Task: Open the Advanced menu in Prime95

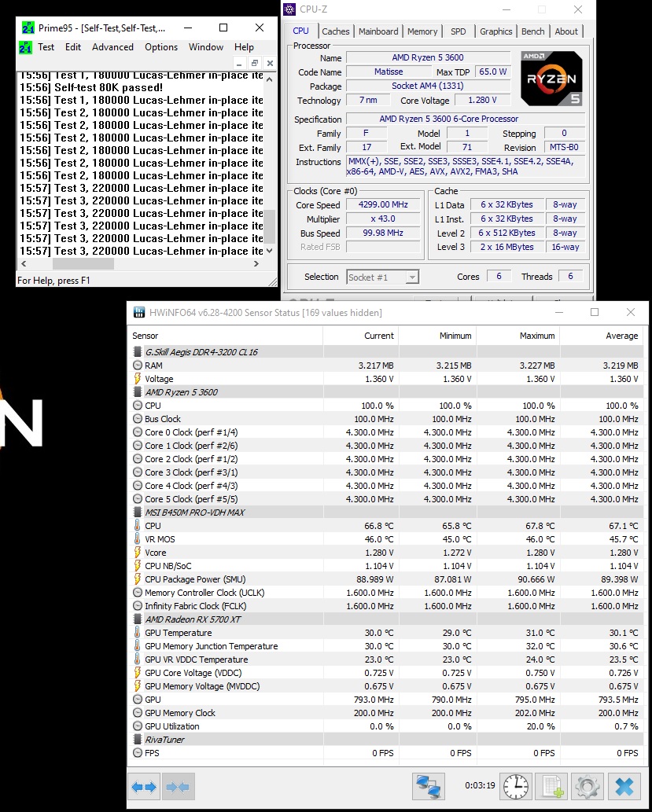Action: click(112, 47)
